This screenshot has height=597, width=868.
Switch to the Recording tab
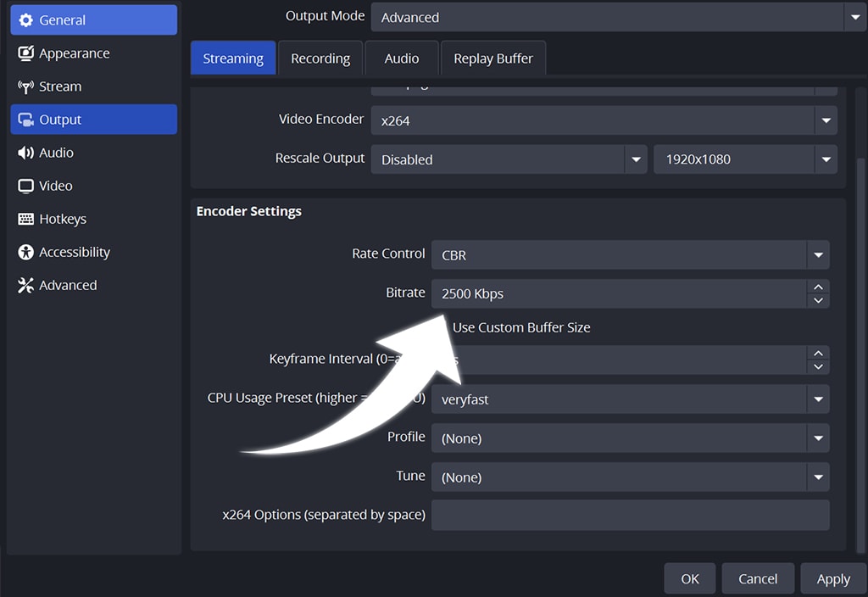[x=320, y=58]
